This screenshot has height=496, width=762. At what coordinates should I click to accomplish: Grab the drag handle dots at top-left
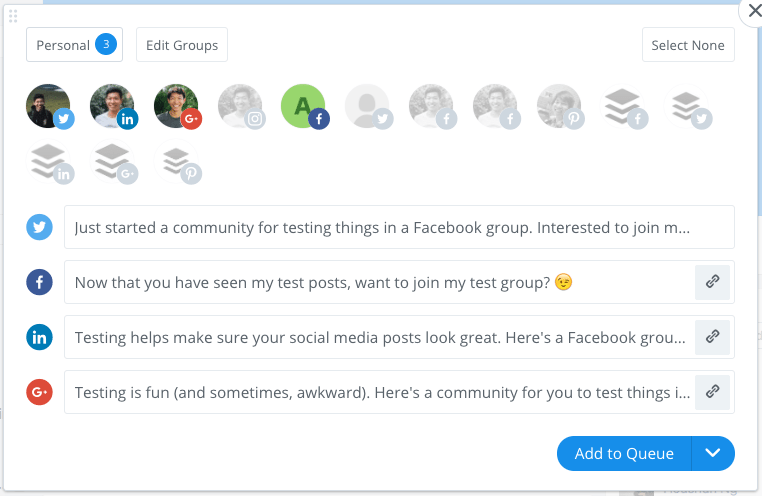[13, 16]
